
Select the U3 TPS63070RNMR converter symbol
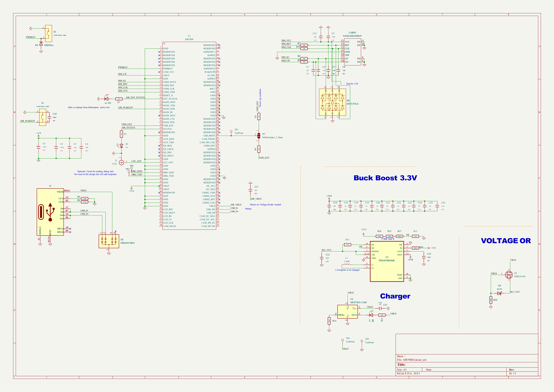click(387, 261)
